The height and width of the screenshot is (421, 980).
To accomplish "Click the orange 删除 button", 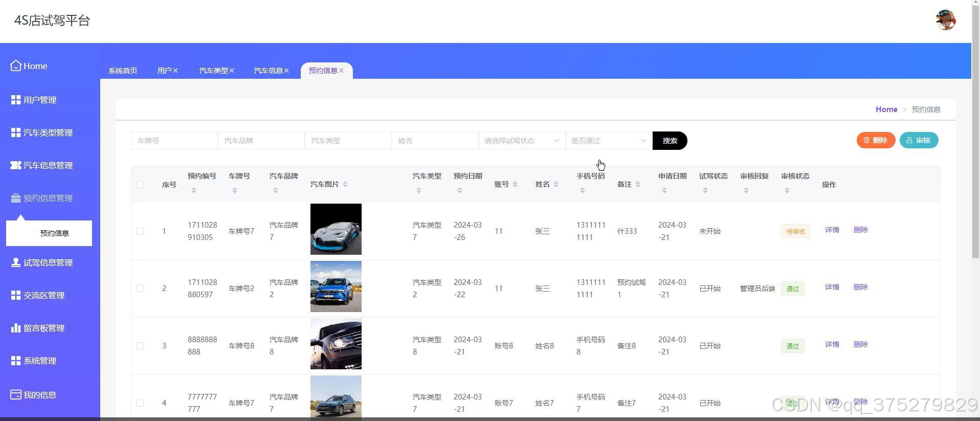I will [876, 140].
